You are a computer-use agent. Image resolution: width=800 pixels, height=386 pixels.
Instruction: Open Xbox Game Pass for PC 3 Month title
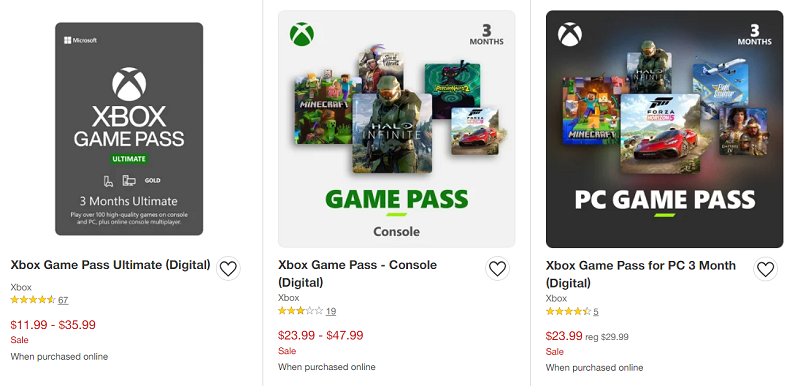[641, 274]
